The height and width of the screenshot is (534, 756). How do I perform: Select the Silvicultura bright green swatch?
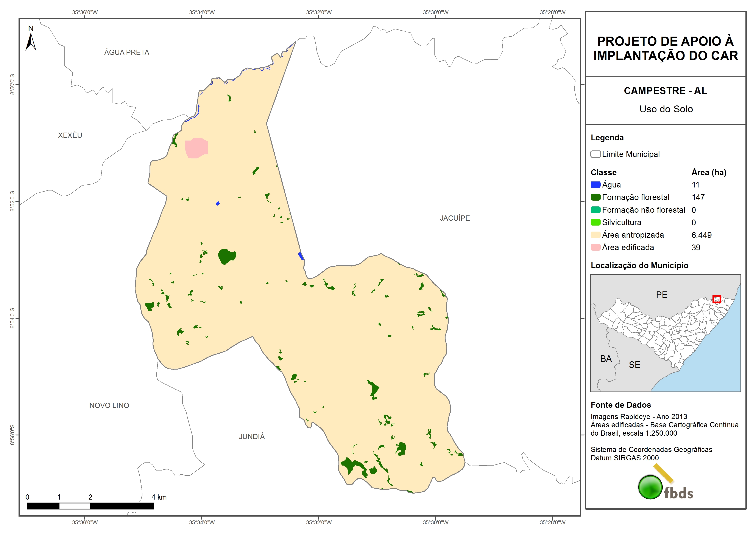[x=595, y=222]
